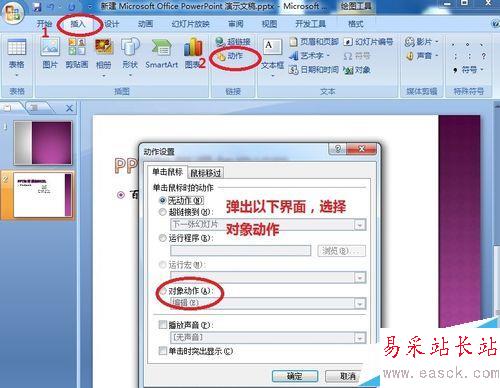
Task: Open the 动画 ribbon tab
Action: [x=145, y=24]
